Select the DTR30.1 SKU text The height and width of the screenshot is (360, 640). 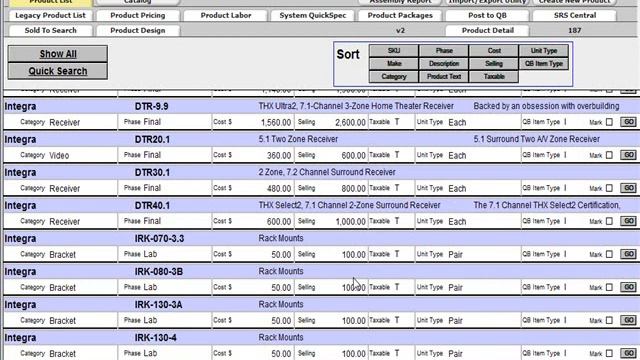(x=152, y=173)
